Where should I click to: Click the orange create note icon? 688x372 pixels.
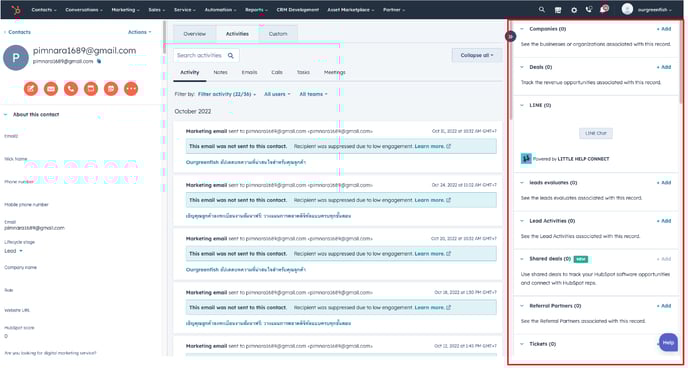pos(31,89)
